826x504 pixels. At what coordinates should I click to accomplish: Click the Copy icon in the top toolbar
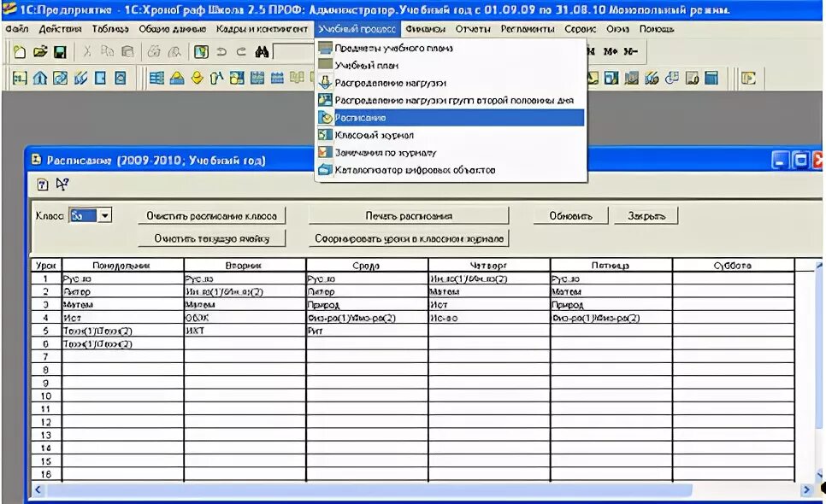[107, 51]
